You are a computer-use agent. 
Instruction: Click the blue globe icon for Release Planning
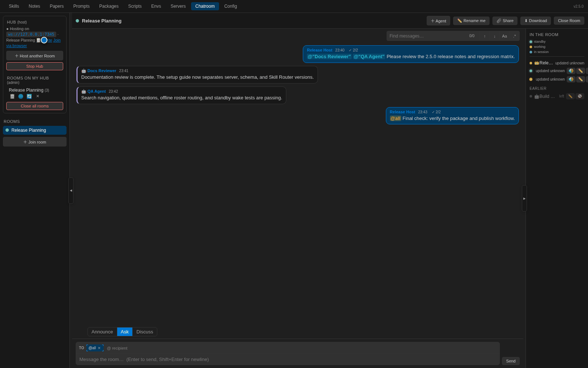pos(21,96)
